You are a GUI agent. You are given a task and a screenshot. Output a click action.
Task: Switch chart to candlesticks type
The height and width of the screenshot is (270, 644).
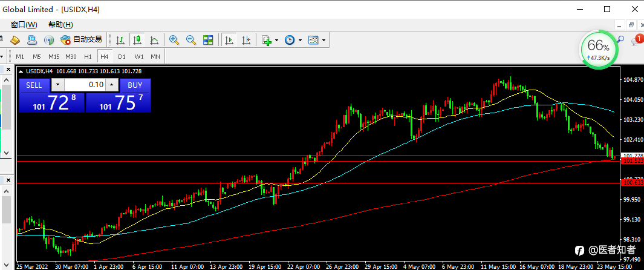[137, 40]
